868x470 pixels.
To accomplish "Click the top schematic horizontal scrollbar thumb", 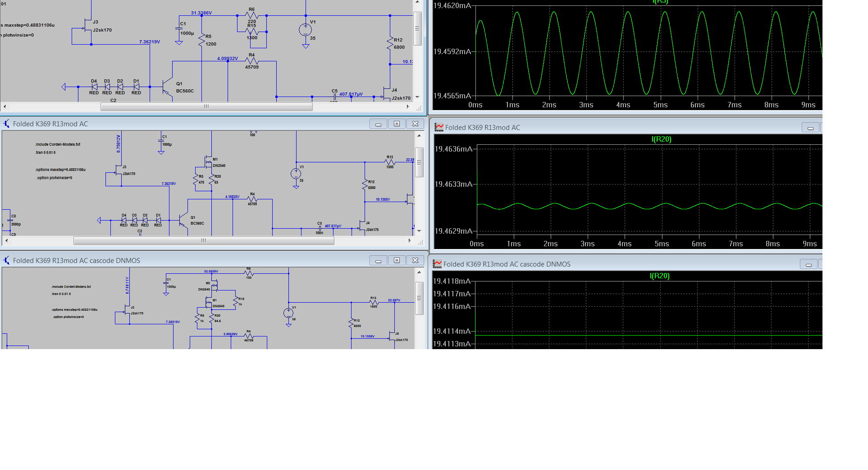I will pyautogui.click(x=206, y=107).
